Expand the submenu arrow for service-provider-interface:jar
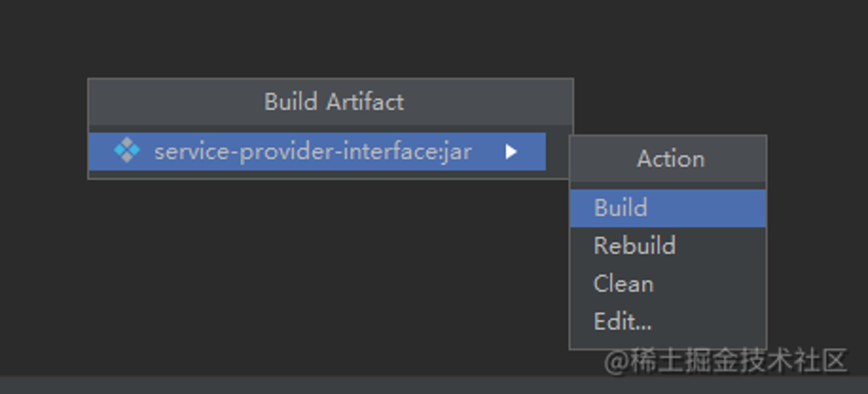 pyautogui.click(x=511, y=151)
